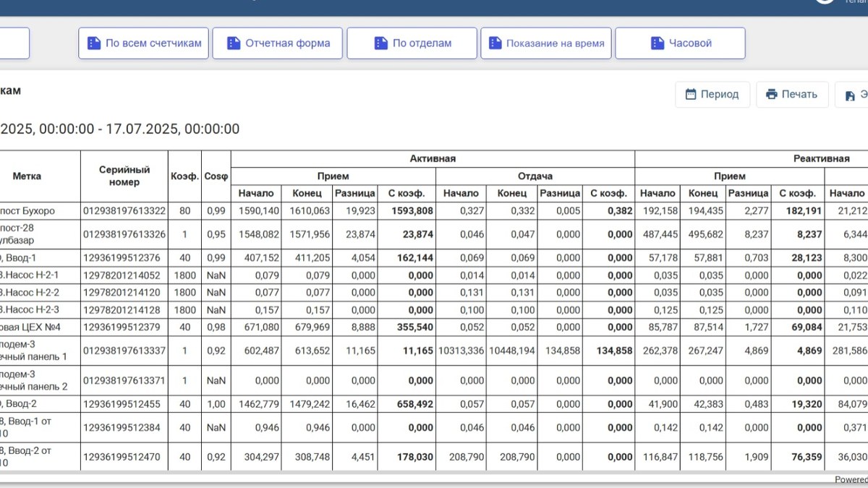868x488 pixels.
Task: Click the document icon in 'Показание на время'
Action: [495, 43]
